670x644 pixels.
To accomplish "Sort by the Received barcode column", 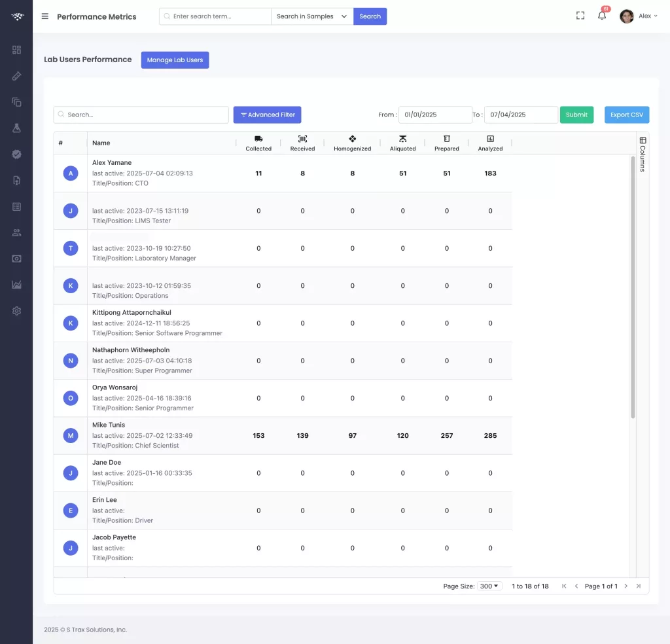I will (302, 143).
